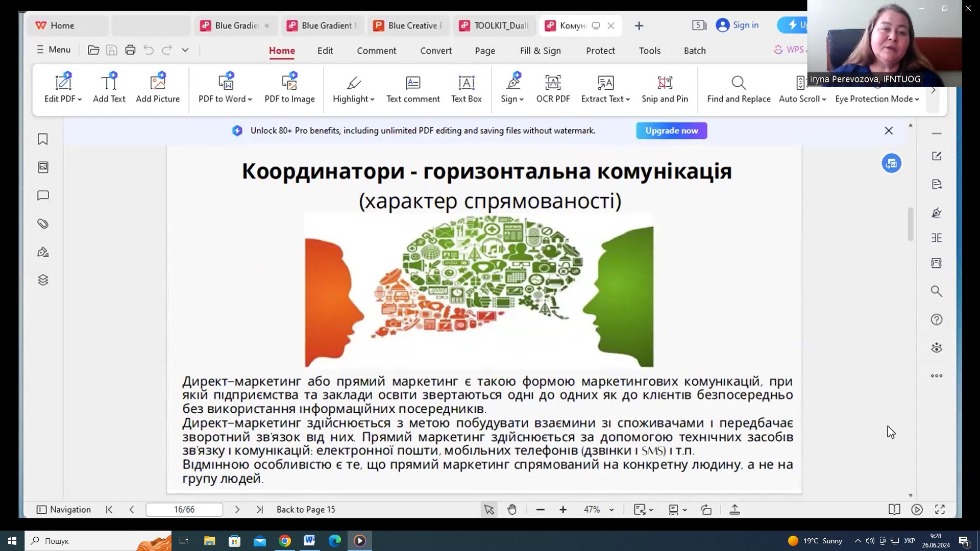
Task: Switch to hand pan tool
Action: 512,510
